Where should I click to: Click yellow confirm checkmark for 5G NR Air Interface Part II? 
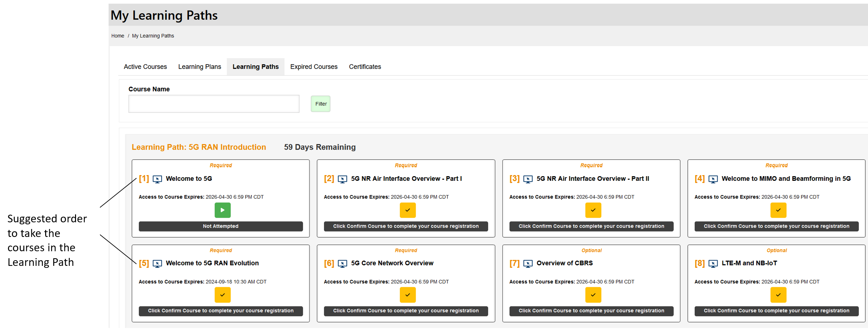point(593,210)
